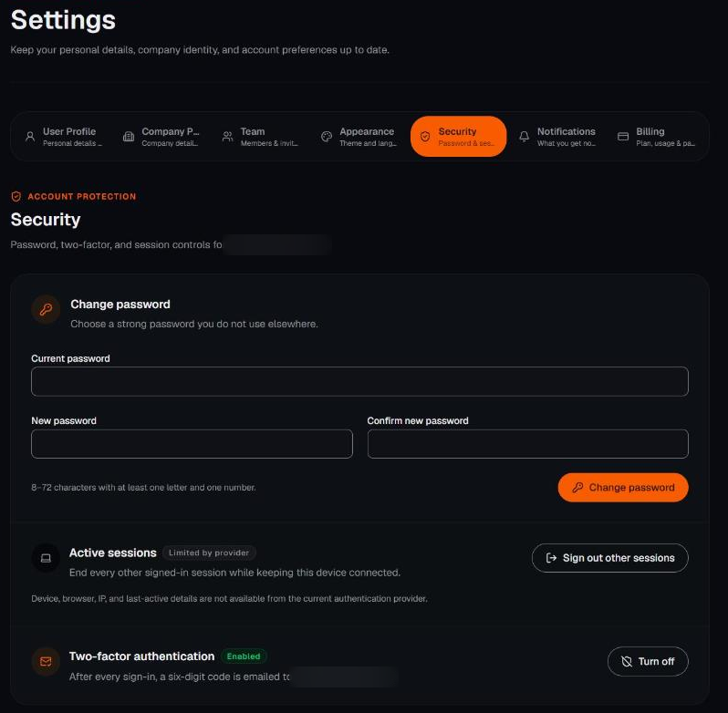This screenshot has width=728, height=713.
Task: Open the Team tab
Action: (x=261, y=137)
